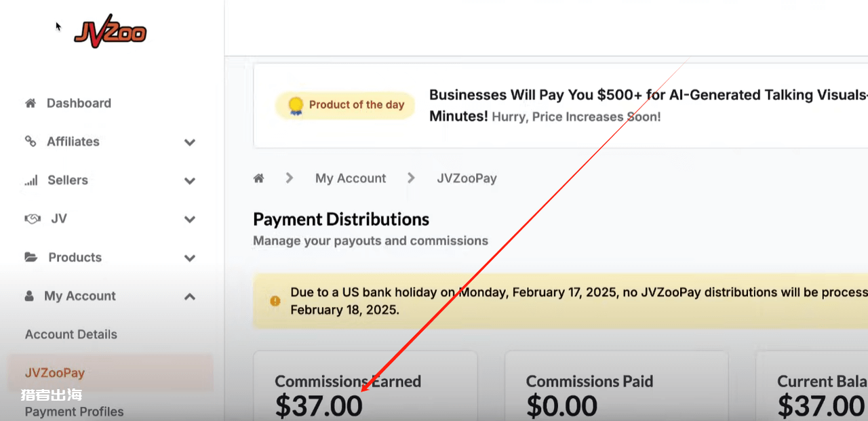868x421 pixels.
Task: Expand the Sellers submenu chevron
Action: coord(190,181)
